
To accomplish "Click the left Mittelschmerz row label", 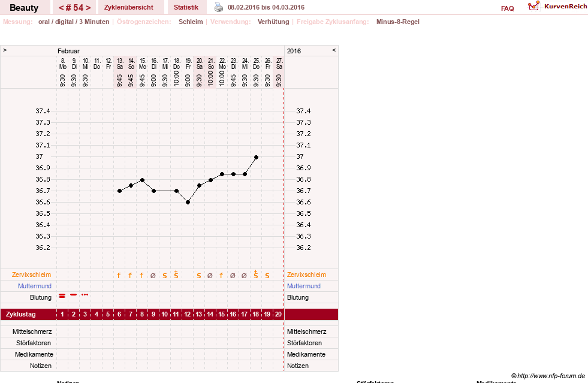I will [x=32, y=331].
